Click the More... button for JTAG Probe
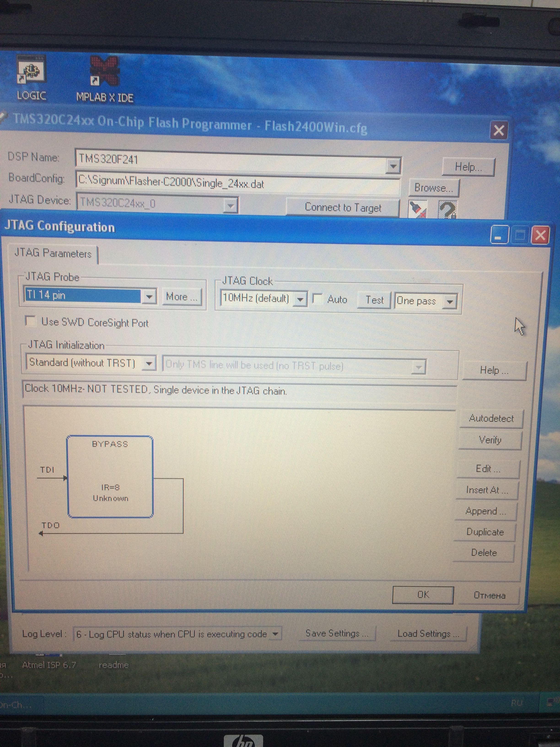 (x=182, y=297)
